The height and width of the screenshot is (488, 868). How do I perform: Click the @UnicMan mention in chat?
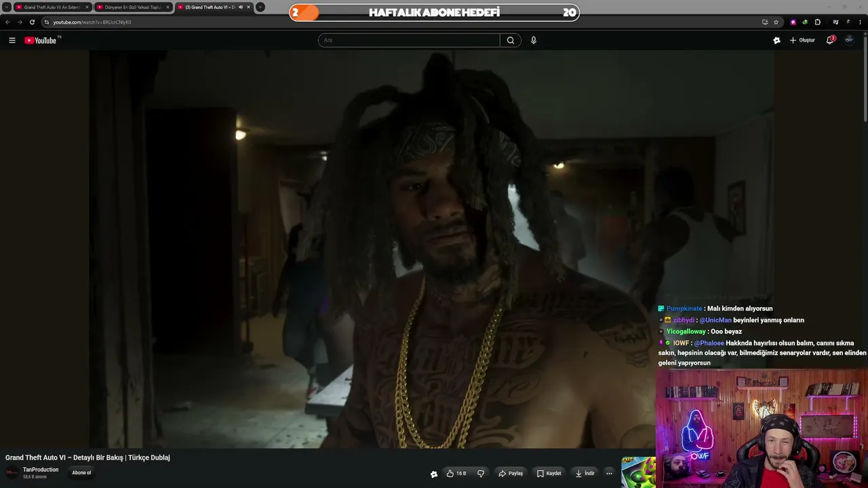(x=715, y=320)
